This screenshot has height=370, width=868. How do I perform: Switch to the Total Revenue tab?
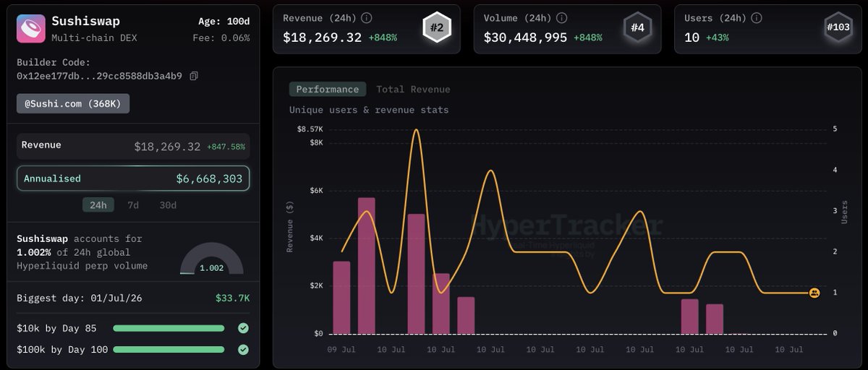pos(413,90)
